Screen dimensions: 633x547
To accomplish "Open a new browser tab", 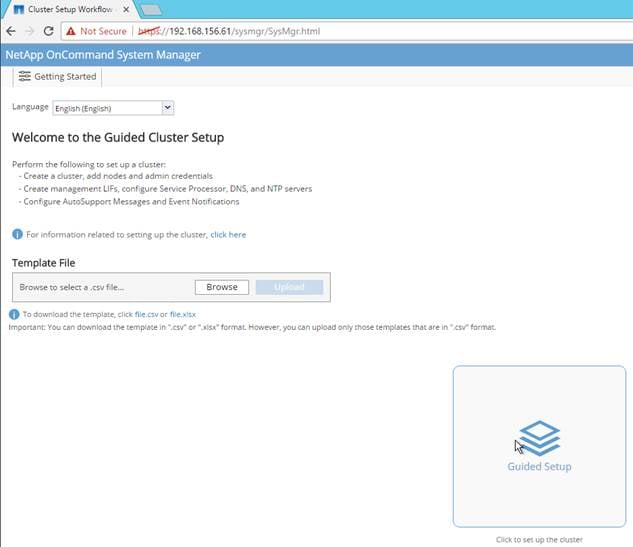I will pyautogui.click(x=152, y=10).
